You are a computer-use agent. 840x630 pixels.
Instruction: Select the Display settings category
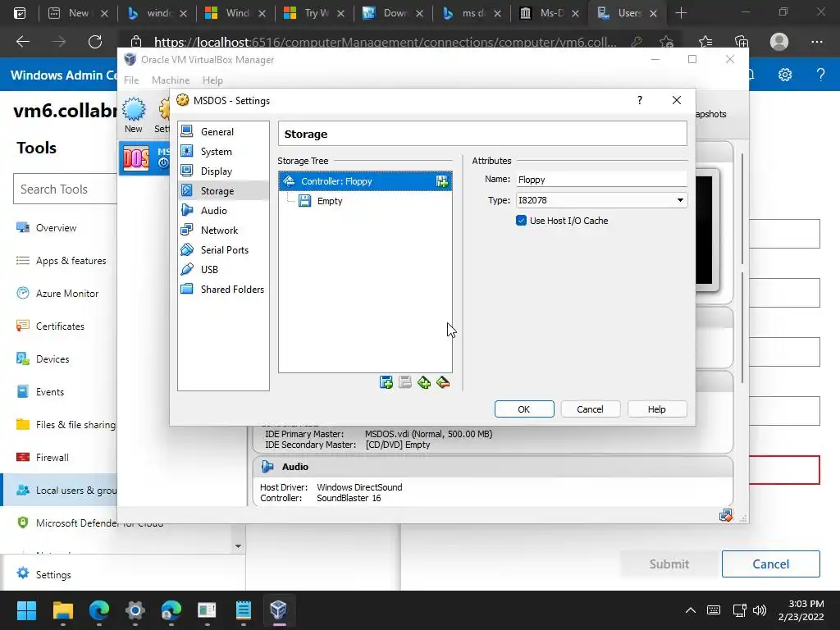click(x=223, y=171)
